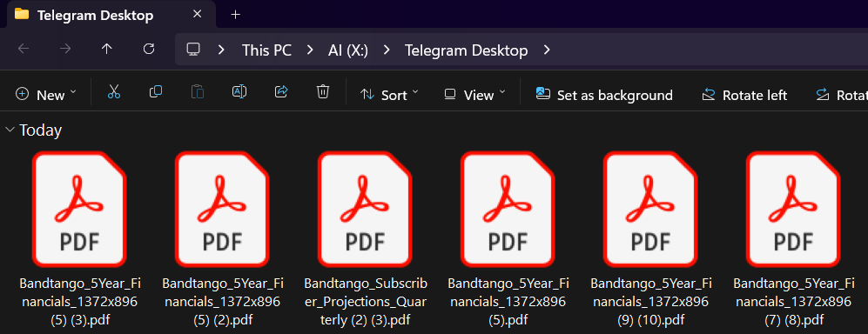Click the Copy icon in toolbar

156,92
